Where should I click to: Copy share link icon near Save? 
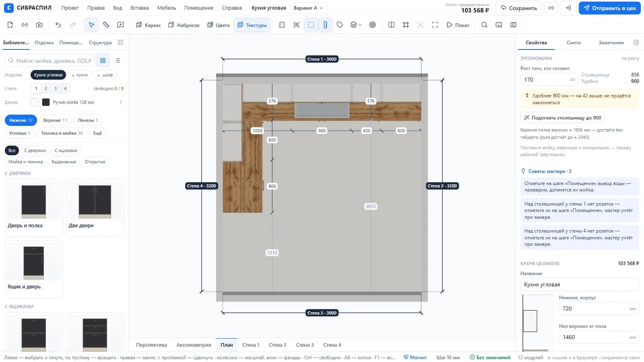(551, 8)
